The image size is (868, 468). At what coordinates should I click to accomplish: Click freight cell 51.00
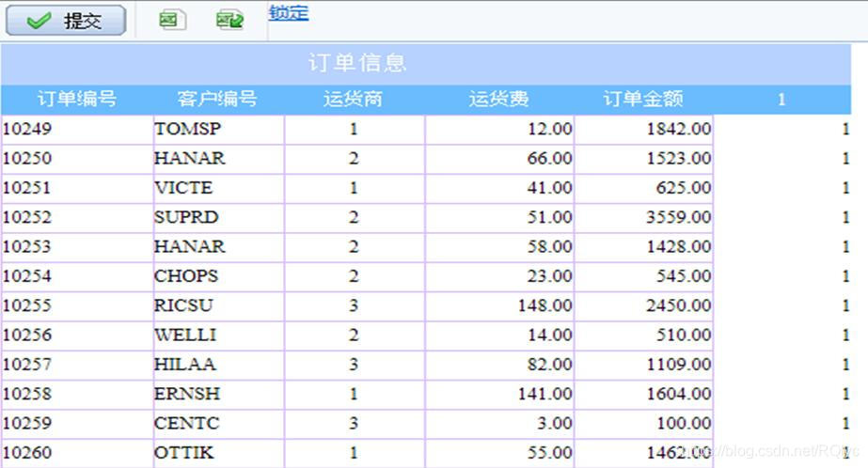500,217
